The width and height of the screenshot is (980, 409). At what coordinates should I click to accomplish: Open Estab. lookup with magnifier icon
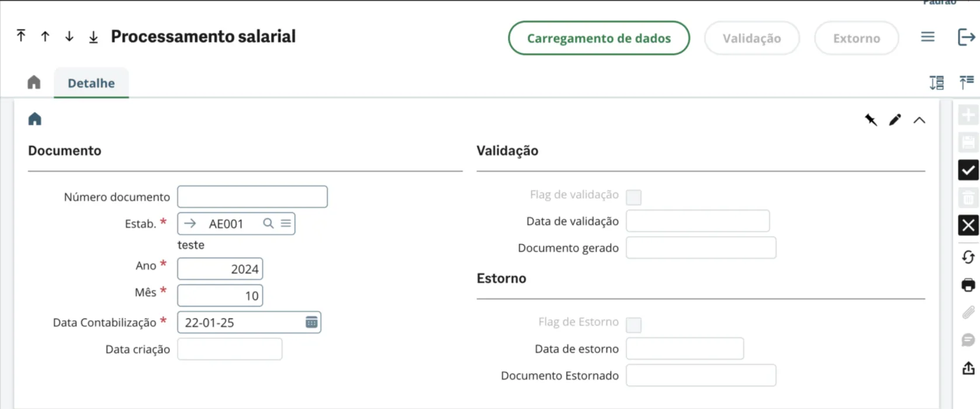tap(268, 223)
